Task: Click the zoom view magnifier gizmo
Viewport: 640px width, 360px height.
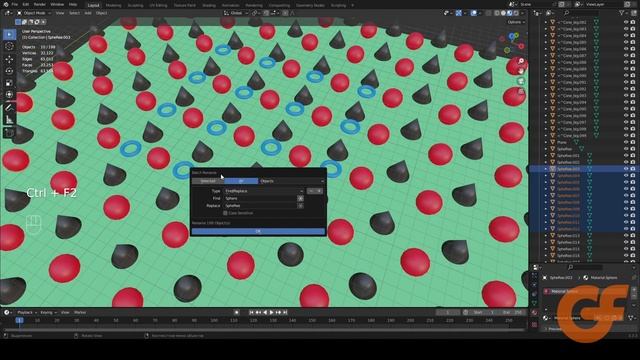Action: [x=521, y=61]
